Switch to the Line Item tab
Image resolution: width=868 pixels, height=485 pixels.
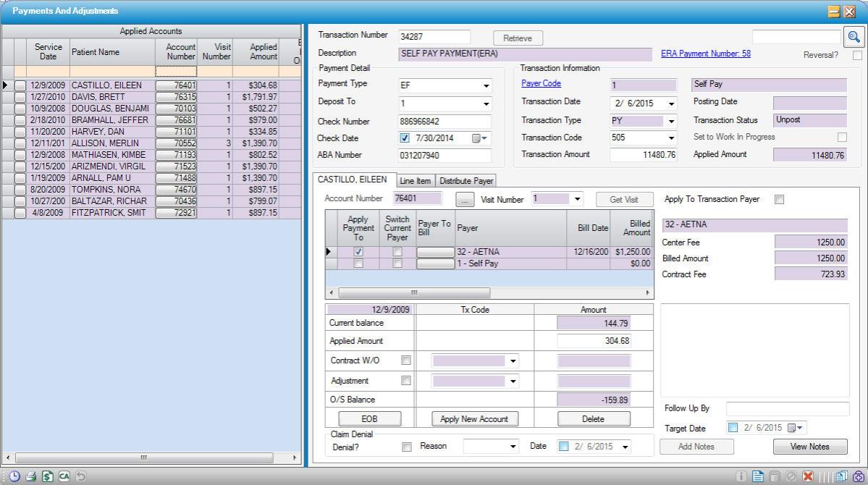pyautogui.click(x=415, y=181)
